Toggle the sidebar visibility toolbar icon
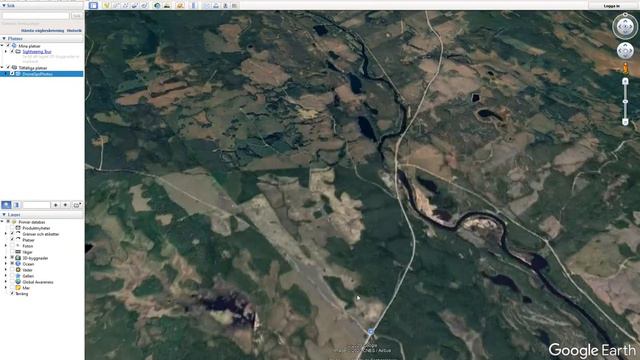Screen dimensions: 640x360 click(93, 5)
